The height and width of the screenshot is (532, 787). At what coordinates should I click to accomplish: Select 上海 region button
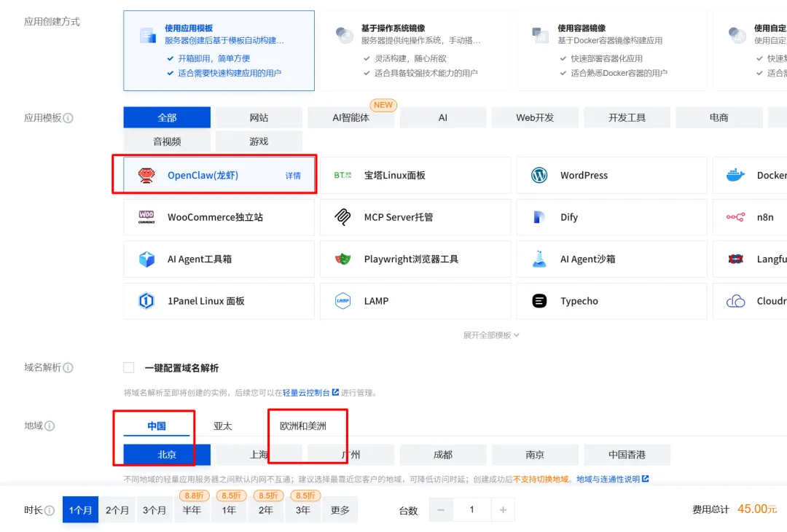pos(259,455)
